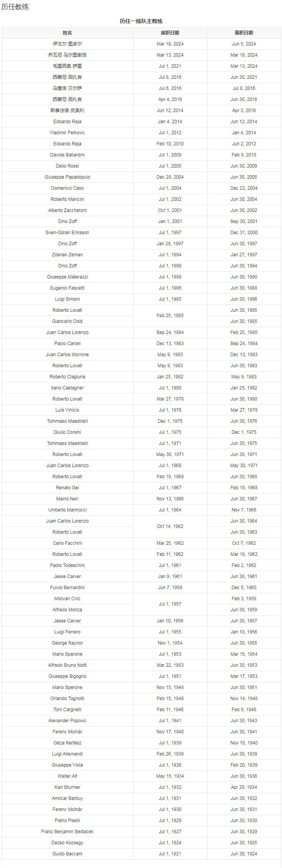282x868 pixels.
Task: Select Franz Benjamin Sedlacek's name
Action: [x=67, y=832]
